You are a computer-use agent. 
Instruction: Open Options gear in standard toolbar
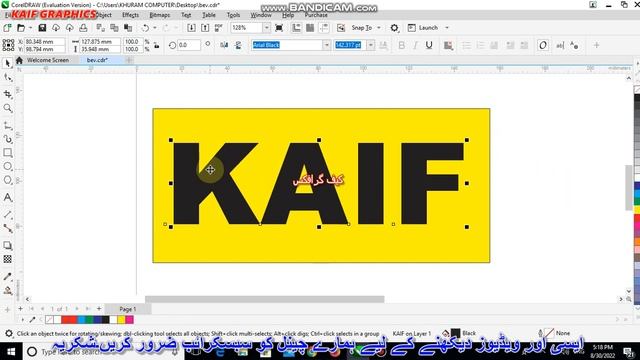click(x=394, y=28)
